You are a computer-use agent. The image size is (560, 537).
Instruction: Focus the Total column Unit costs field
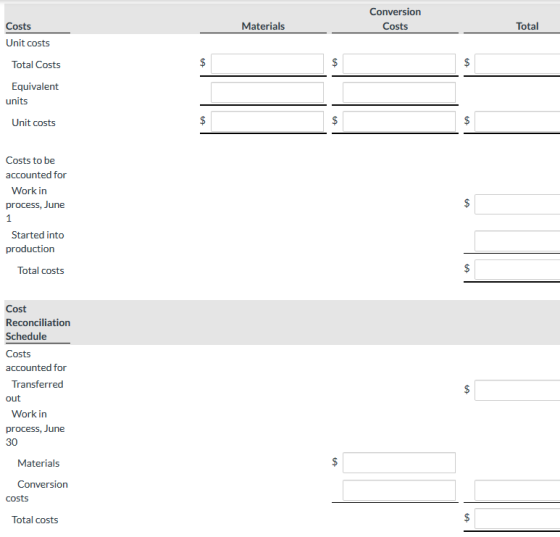click(x=517, y=121)
